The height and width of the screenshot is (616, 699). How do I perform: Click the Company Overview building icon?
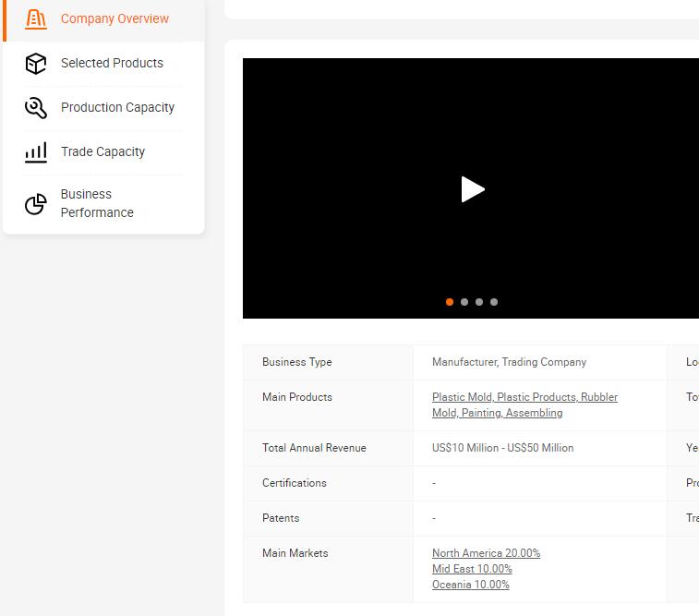(x=36, y=18)
